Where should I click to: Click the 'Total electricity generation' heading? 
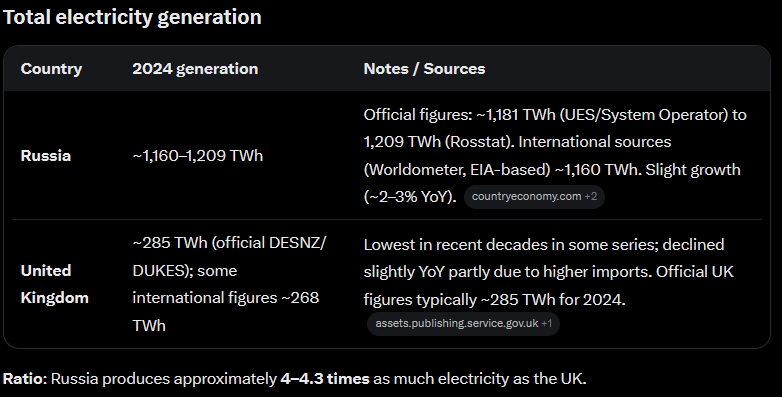pos(132,17)
